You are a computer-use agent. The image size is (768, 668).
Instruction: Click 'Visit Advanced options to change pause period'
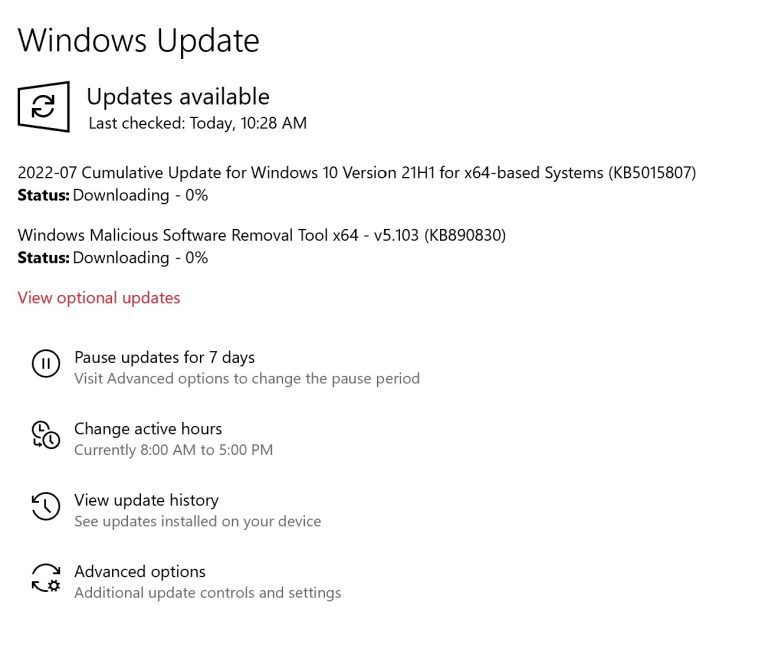(247, 379)
